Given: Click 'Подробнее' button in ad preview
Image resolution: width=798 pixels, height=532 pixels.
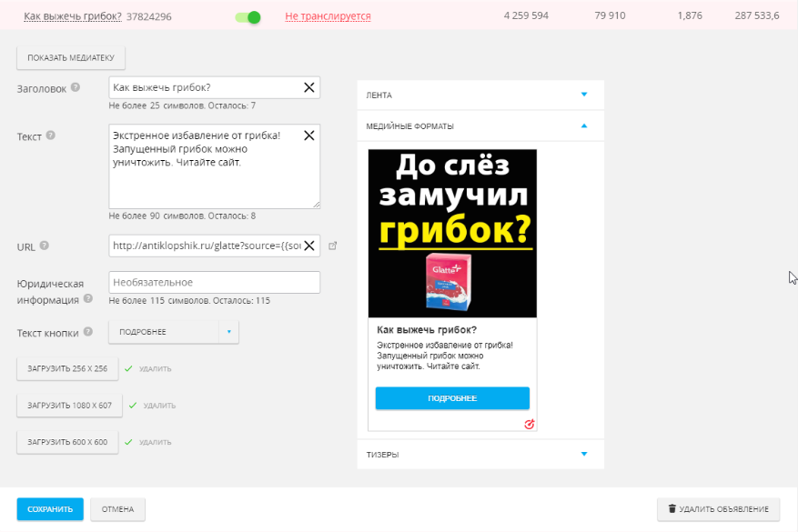Looking at the screenshot, I should click(x=452, y=398).
